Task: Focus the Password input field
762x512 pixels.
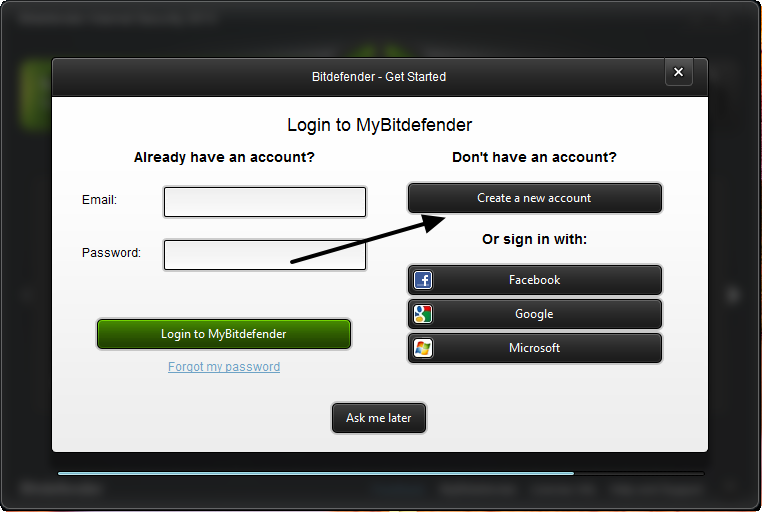Action: 265,255
